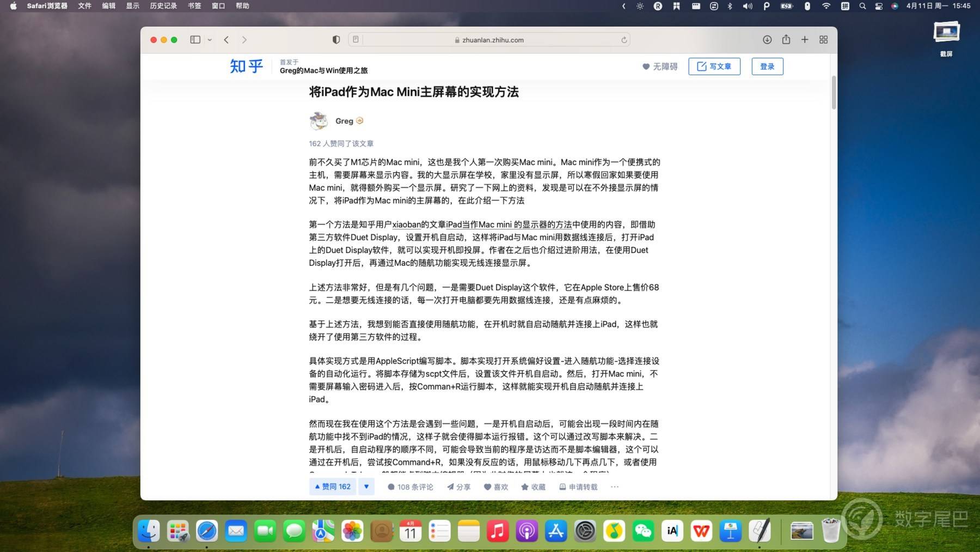The width and height of the screenshot is (980, 552).
Task: Open the xiaoban user link
Action: pos(407,225)
